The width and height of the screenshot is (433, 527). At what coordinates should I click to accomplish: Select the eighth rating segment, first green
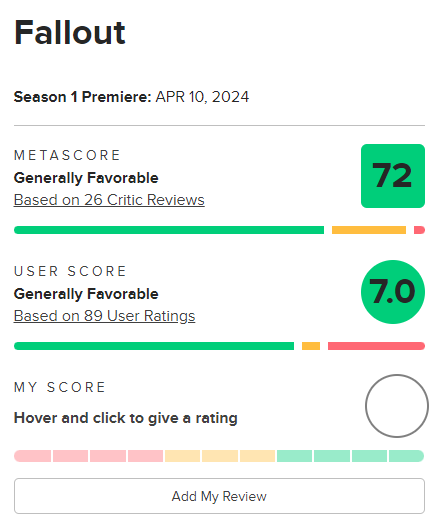tap(294, 456)
